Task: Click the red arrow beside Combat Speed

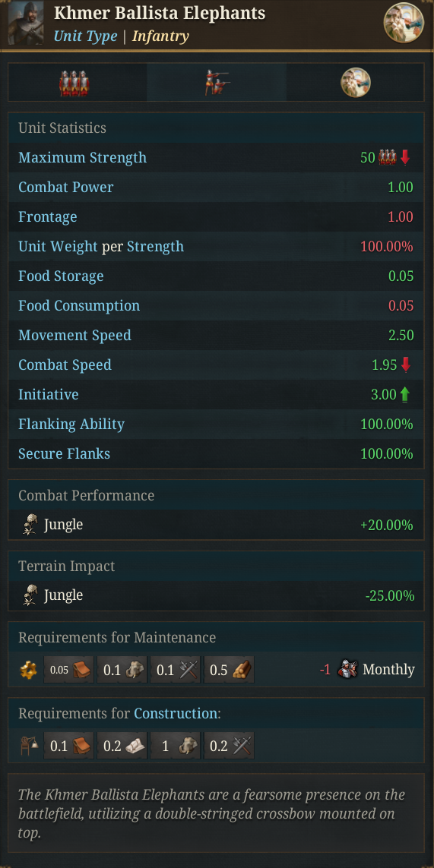Action: coord(406,365)
